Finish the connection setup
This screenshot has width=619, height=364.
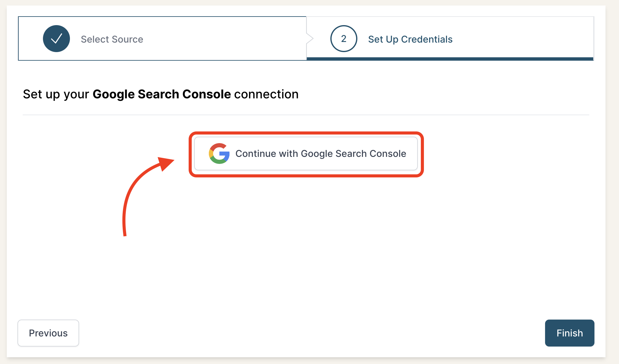click(x=570, y=333)
